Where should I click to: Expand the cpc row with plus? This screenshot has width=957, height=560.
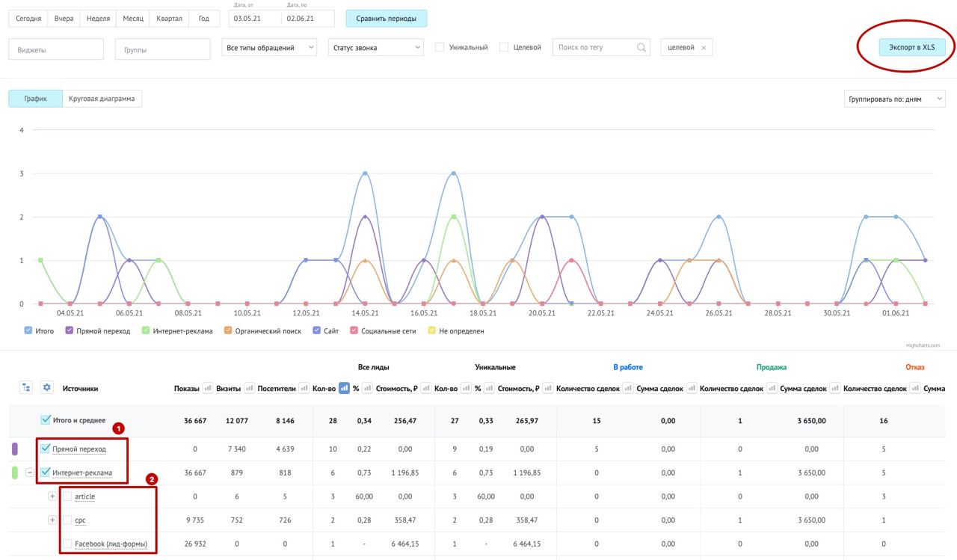pos(52,520)
